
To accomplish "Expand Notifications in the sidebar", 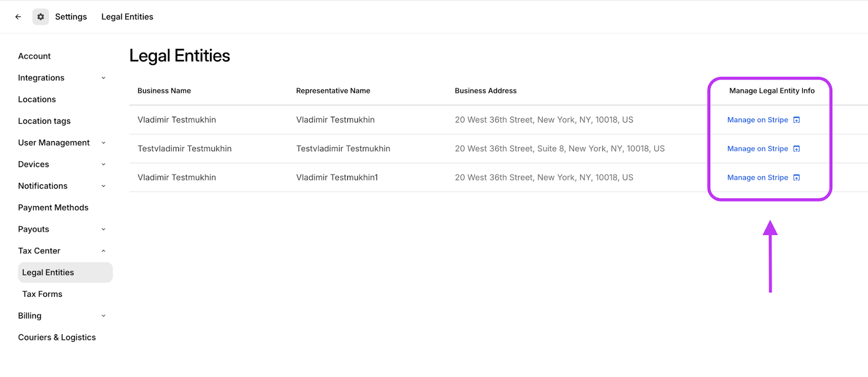I will (x=103, y=186).
